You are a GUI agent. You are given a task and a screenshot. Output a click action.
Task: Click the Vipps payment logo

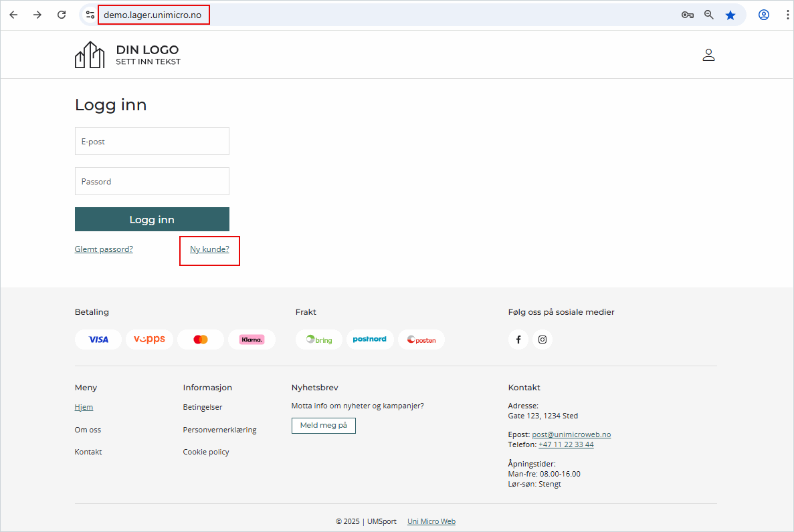(x=149, y=340)
